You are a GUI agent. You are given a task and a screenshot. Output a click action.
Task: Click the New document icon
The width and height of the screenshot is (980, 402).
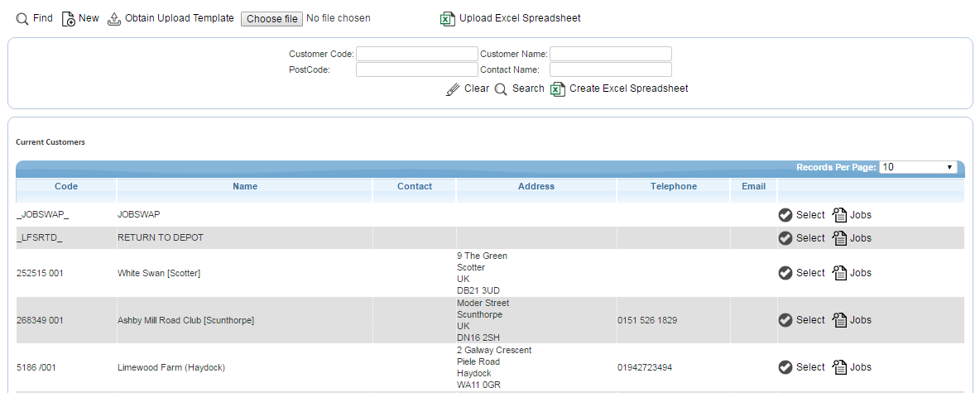pyautogui.click(x=69, y=19)
